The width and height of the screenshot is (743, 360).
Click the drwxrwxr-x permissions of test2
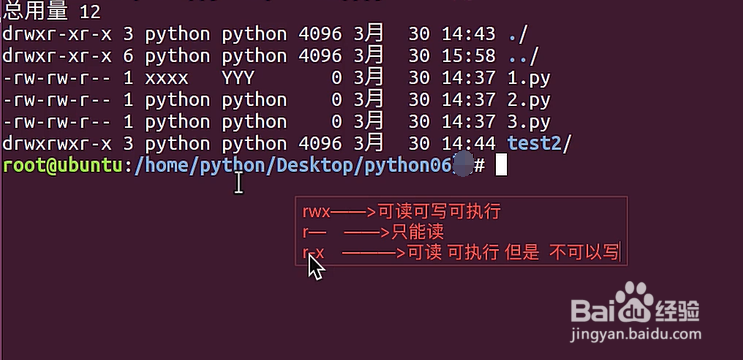(x=57, y=144)
